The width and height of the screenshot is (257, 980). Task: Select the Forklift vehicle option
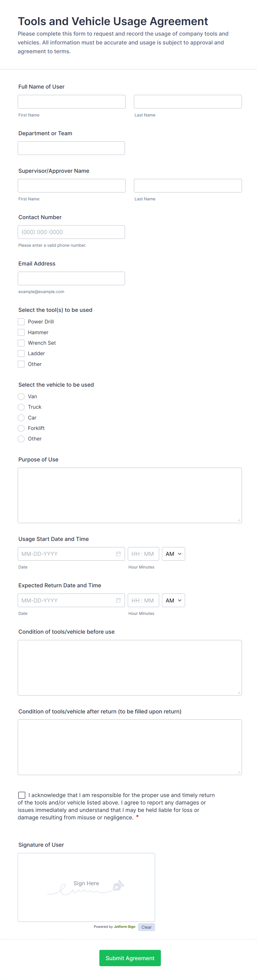(21, 428)
